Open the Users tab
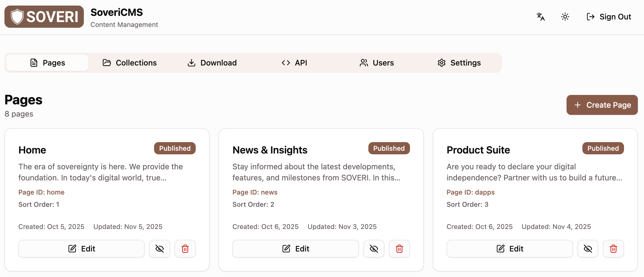This screenshot has height=277, width=644. (x=377, y=63)
